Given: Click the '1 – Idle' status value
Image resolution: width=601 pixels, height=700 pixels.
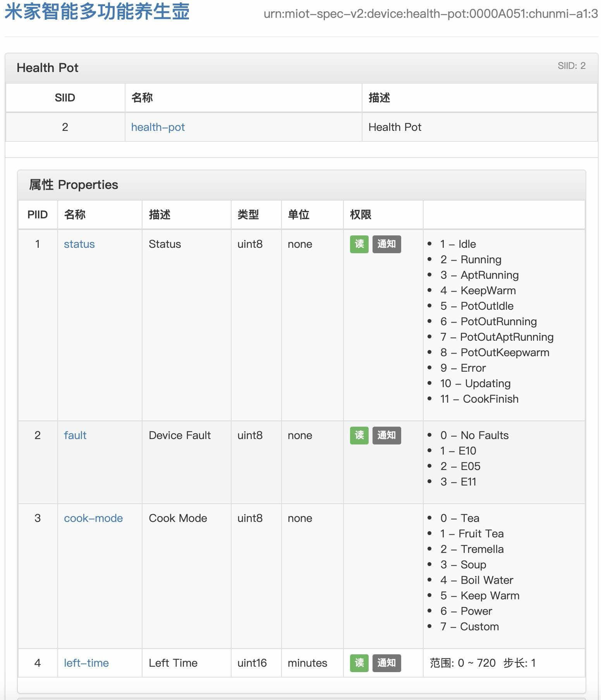Looking at the screenshot, I should 458,244.
